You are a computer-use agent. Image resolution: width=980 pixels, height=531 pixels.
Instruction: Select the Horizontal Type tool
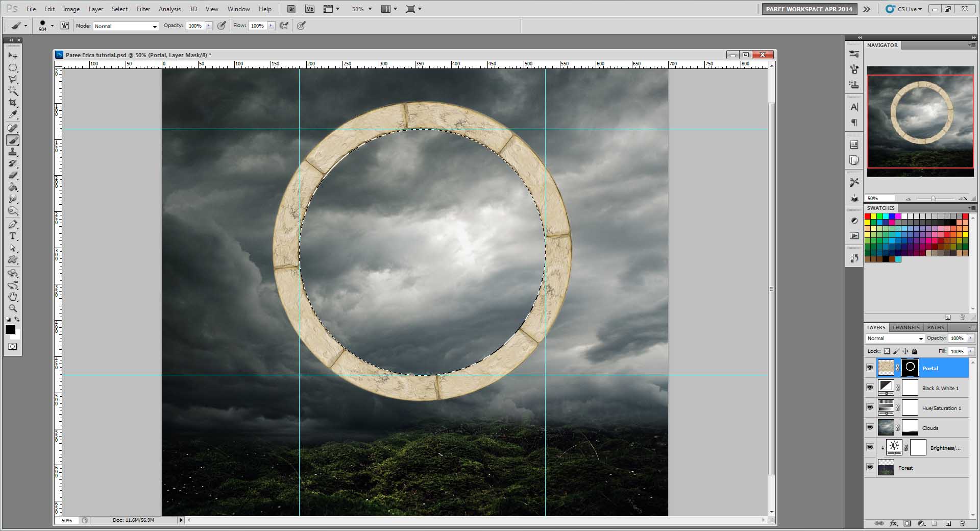pyautogui.click(x=13, y=236)
